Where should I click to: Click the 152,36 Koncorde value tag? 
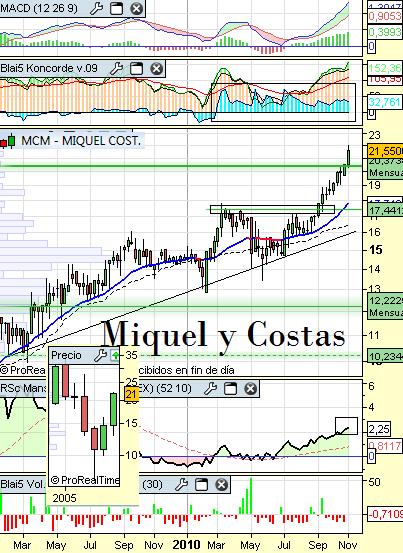click(x=385, y=68)
